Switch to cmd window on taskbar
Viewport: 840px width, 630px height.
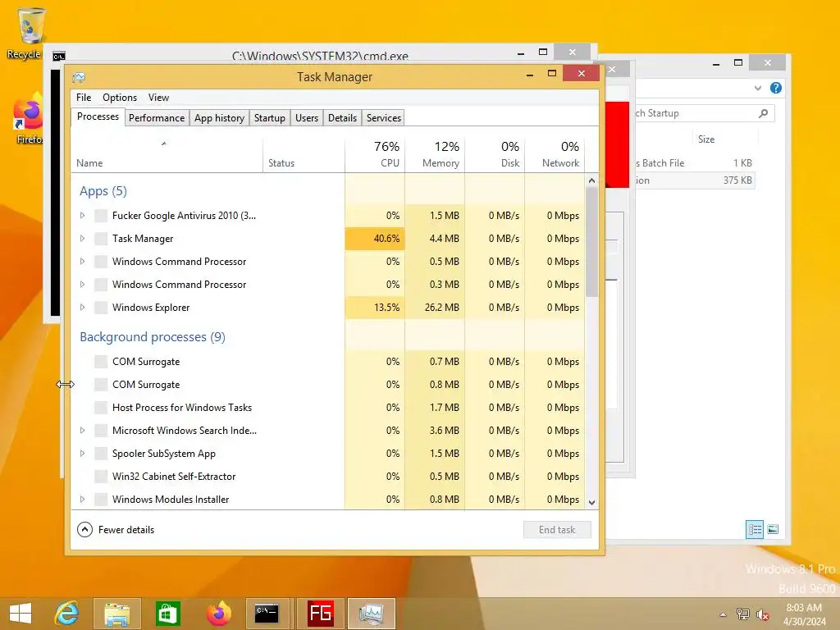point(267,614)
